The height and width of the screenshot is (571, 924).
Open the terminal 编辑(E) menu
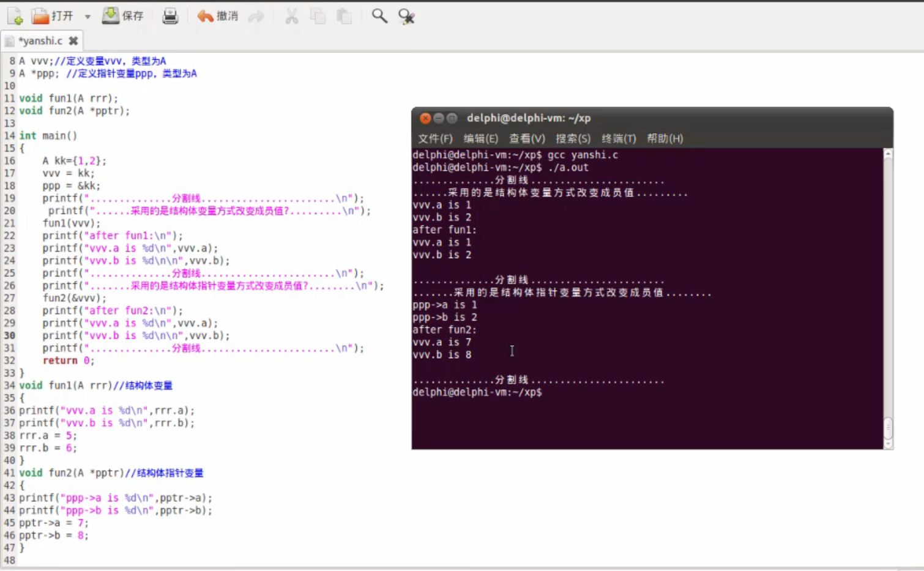pos(481,139)
